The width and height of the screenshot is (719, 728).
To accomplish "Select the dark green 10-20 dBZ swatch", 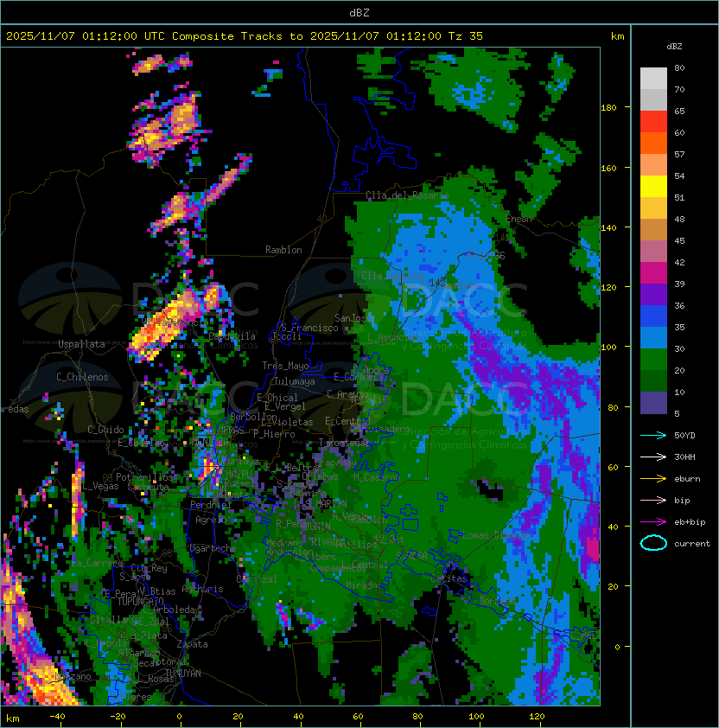I will point(653,380).
